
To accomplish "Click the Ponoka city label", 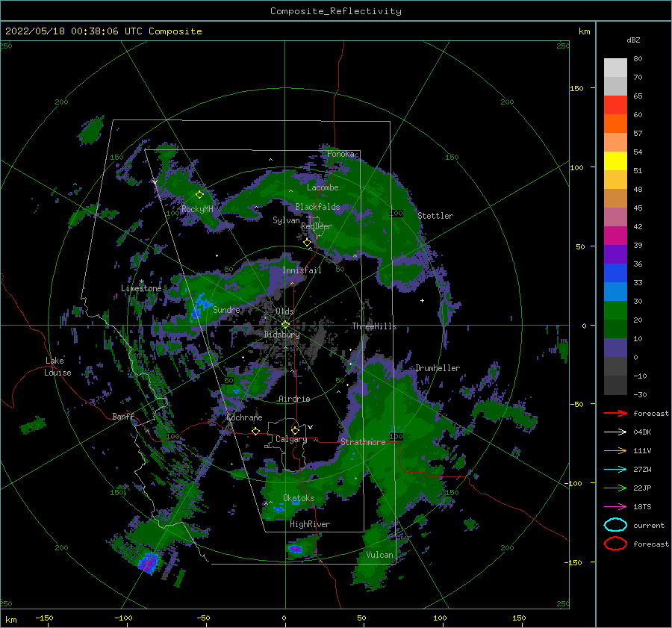I will pos(340,154).
